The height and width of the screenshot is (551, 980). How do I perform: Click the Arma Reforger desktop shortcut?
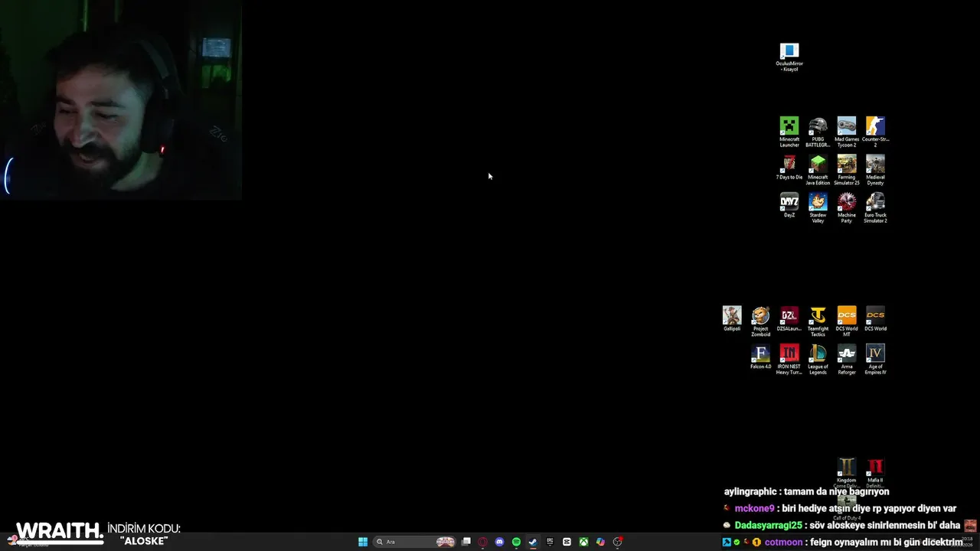(x=847, y=360)
